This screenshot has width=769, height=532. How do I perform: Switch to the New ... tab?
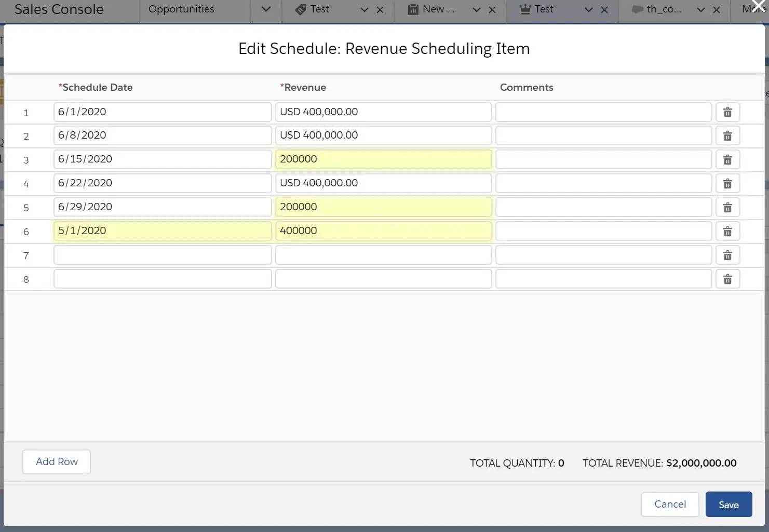tap(439, 9)
